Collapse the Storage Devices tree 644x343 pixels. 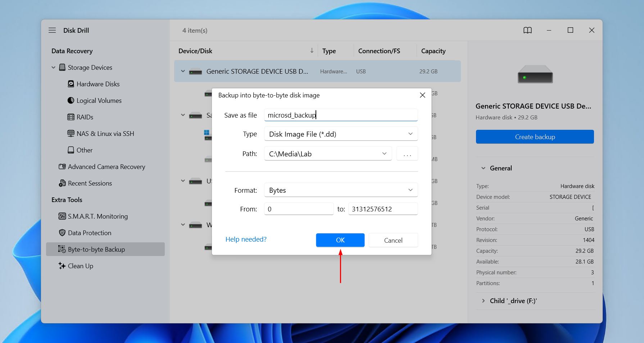pyautogui.click(x=54, y=68)
